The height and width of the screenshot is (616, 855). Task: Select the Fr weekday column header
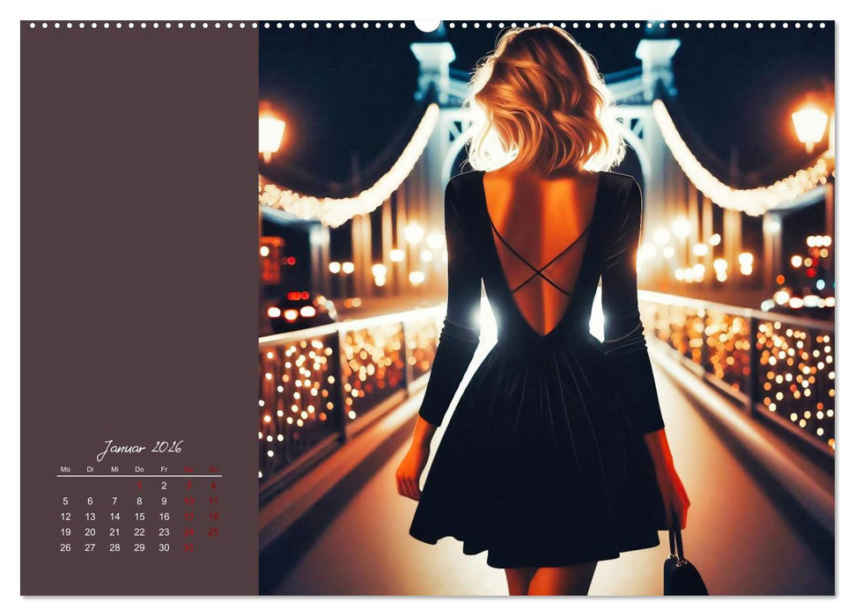(x=163, y=468)
